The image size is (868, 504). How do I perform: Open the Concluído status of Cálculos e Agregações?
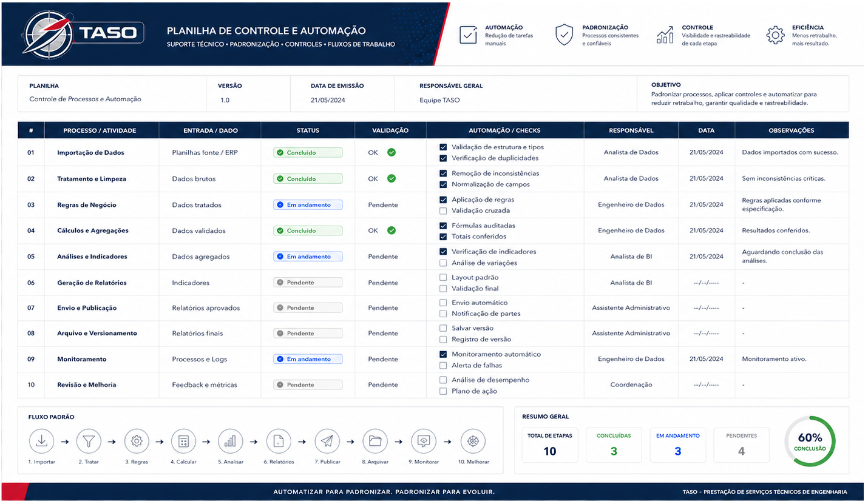click(308, 230)
